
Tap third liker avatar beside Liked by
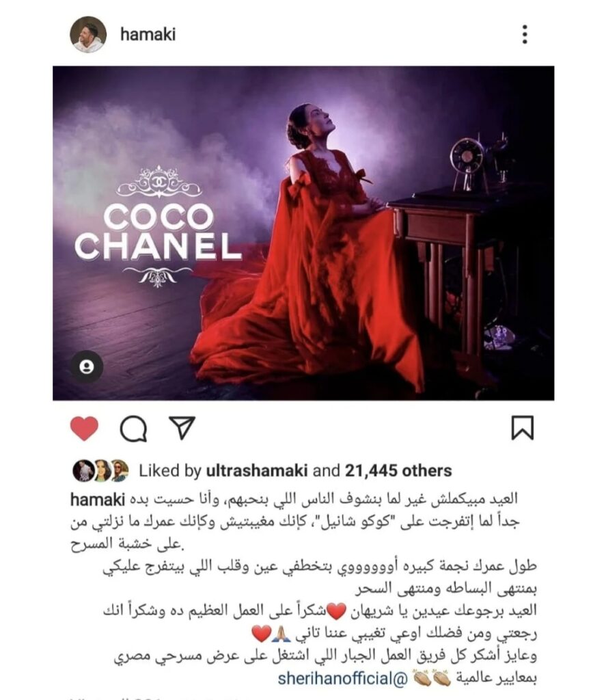pos(120,470)
